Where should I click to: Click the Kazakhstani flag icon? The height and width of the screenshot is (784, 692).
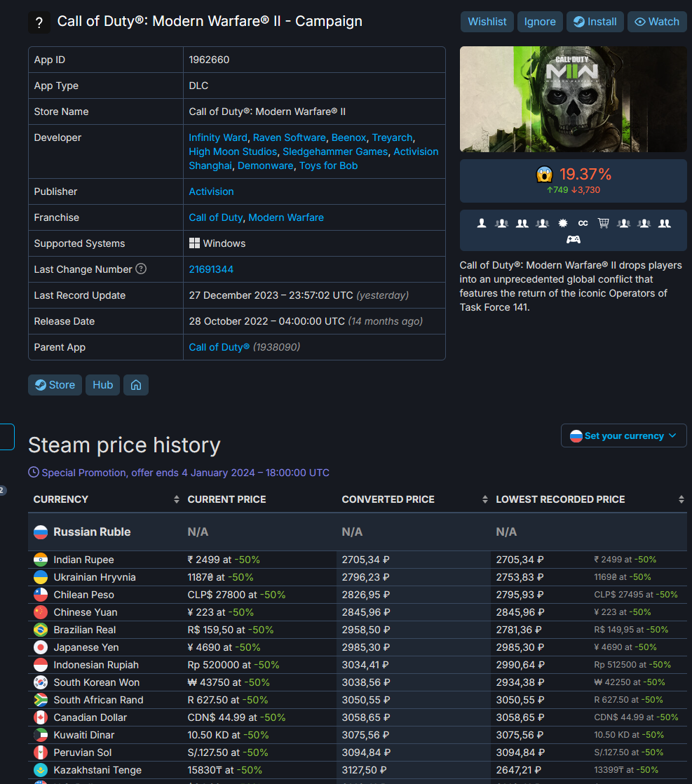[41, 769]
